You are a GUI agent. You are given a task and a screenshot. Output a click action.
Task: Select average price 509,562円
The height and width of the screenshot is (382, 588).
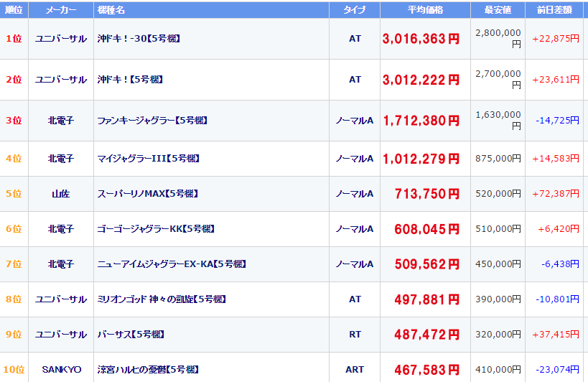(426, 264)
